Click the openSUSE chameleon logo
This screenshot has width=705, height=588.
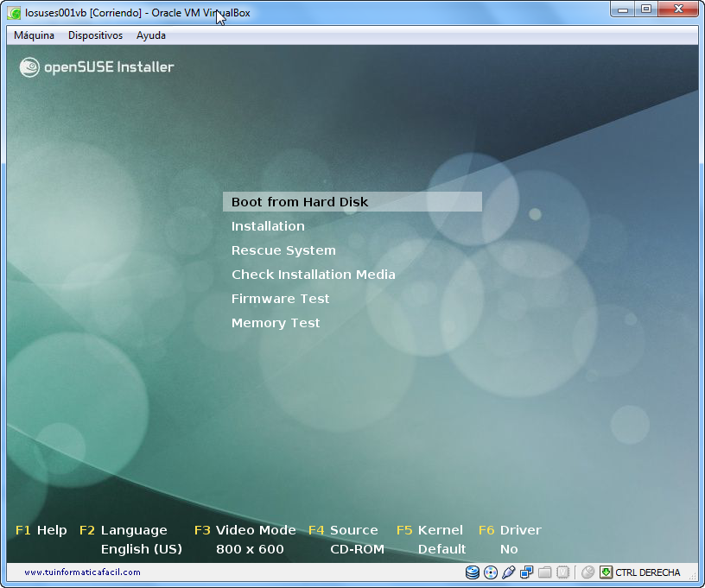pyautogui.click(x=29, y=67)
